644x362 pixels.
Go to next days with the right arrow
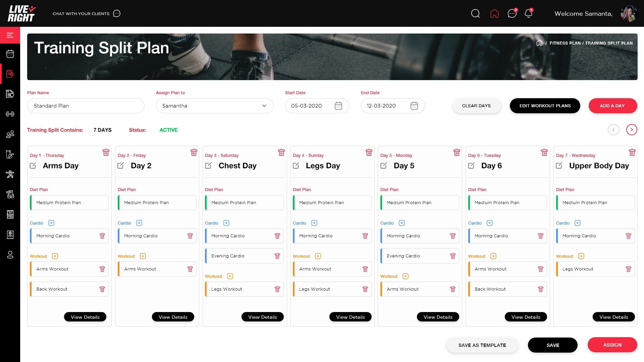(x=632, y=130)
